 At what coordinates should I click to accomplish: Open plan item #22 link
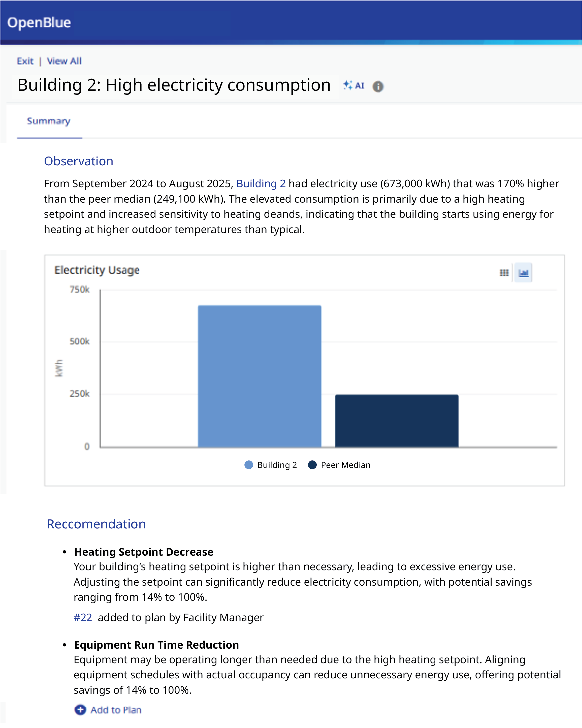coord(83,618)
